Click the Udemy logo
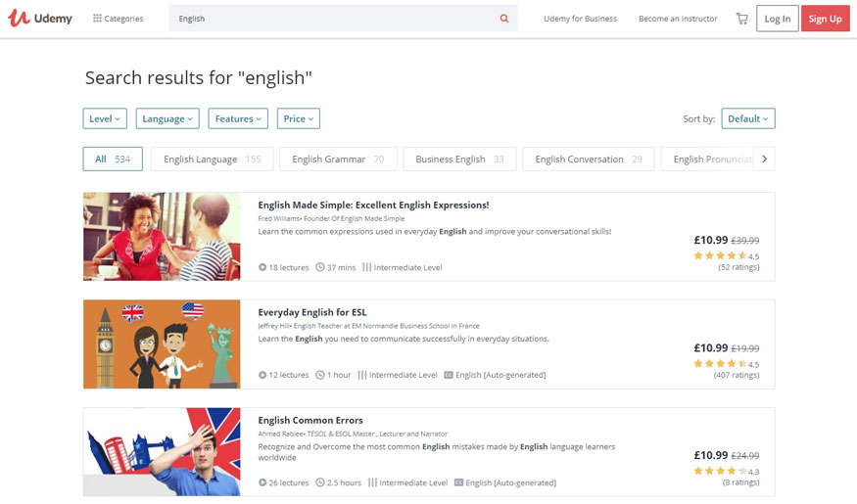The image size is (857, 504). (40, 18)
